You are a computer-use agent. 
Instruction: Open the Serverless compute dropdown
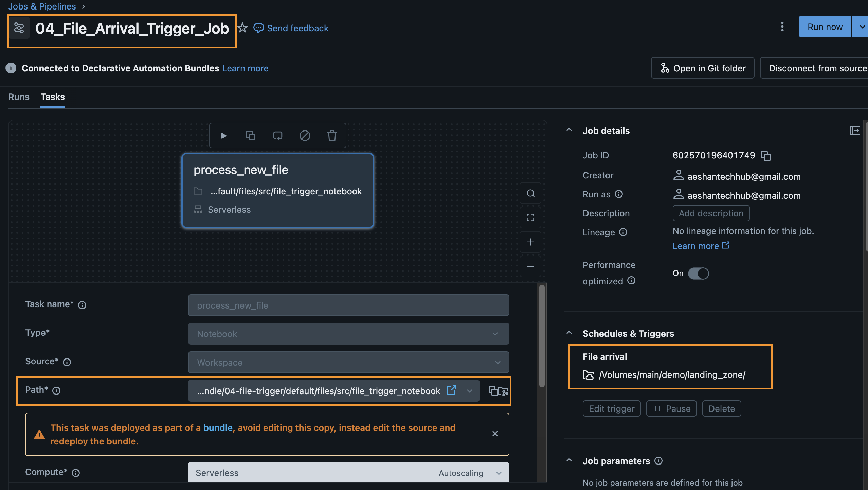[x=348, y=473]
